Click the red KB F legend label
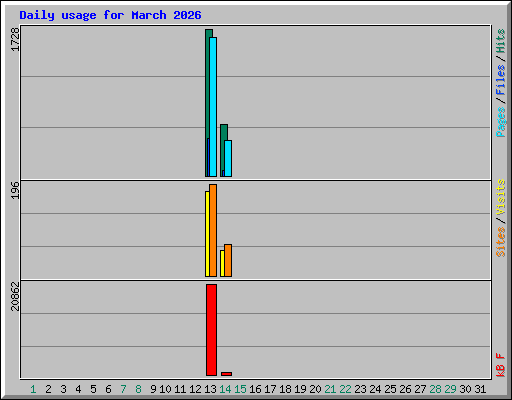The image size is (512, 400). (x=501, y=365)
